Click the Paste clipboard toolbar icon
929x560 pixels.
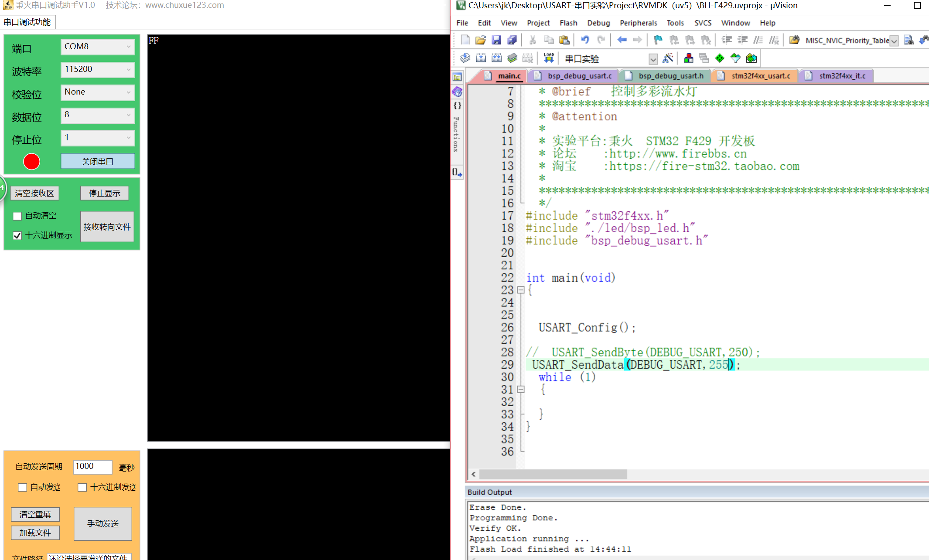[564, 40]
